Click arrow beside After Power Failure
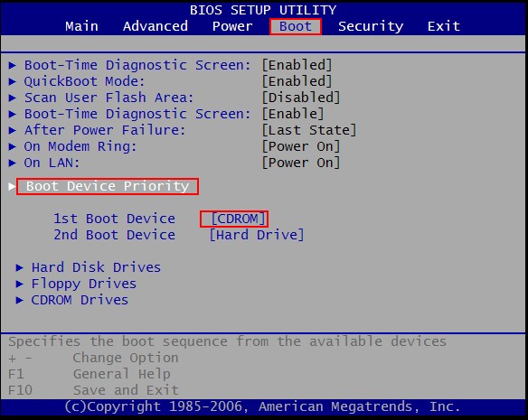This screenshot has height=420, width=528. (x=12, y=130)
